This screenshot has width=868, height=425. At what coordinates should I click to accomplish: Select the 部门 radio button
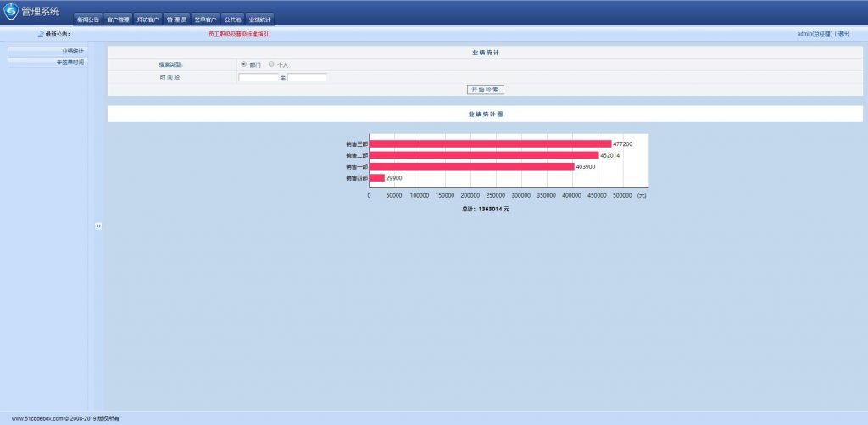pyautogui.click(x=244, y=64)
